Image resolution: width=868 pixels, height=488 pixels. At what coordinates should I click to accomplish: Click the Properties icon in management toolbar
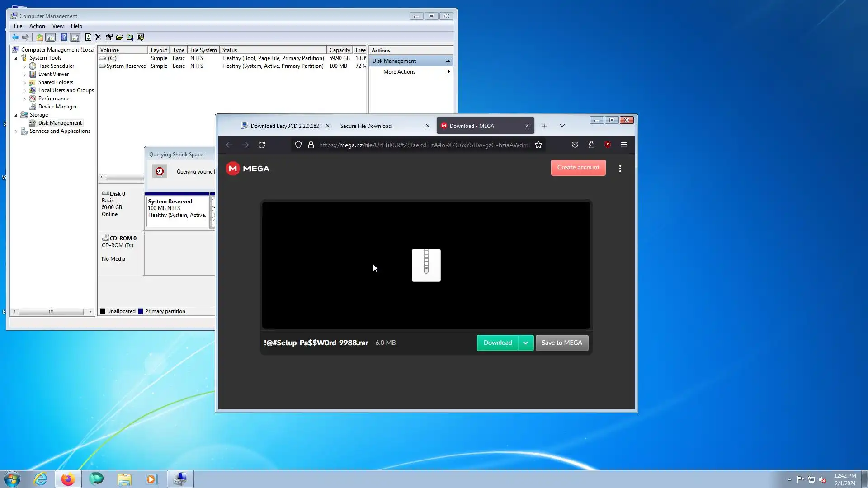[x=109, y=38]
